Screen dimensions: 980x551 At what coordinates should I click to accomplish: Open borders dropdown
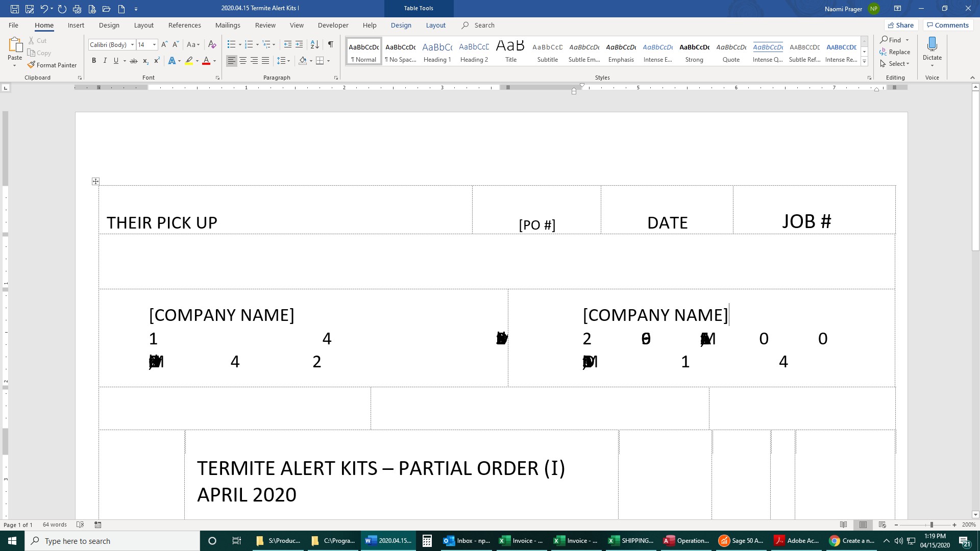[328, 61]
